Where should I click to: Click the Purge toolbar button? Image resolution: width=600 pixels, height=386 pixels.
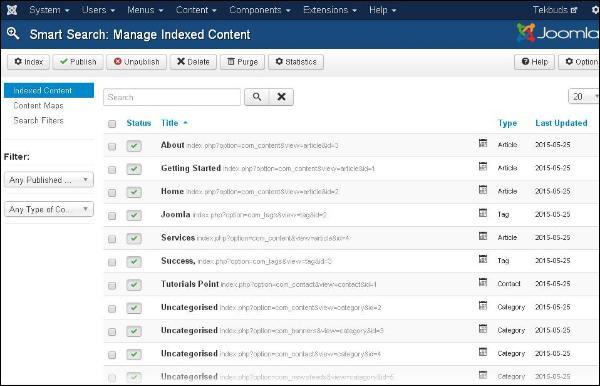tap(242, 62)
